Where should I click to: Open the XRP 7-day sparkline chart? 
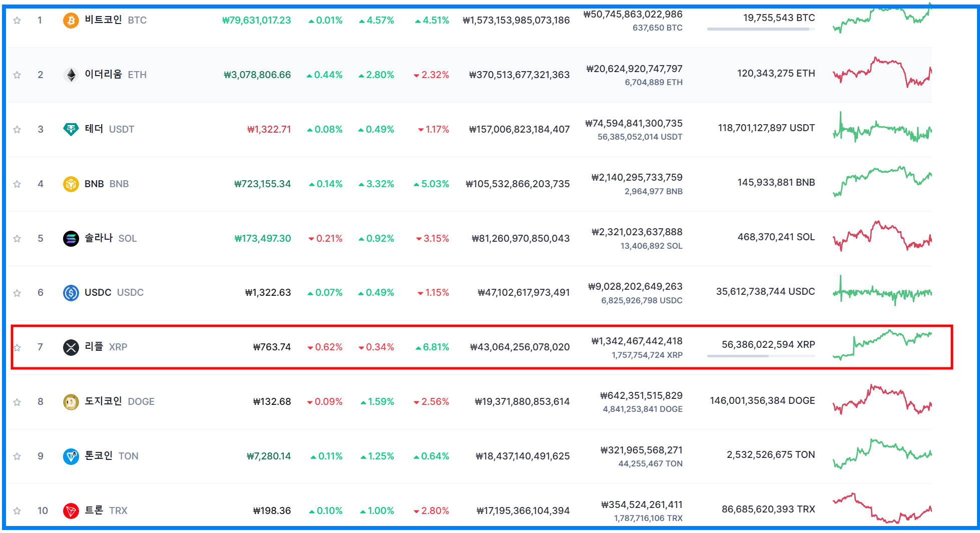coord(882,345)
